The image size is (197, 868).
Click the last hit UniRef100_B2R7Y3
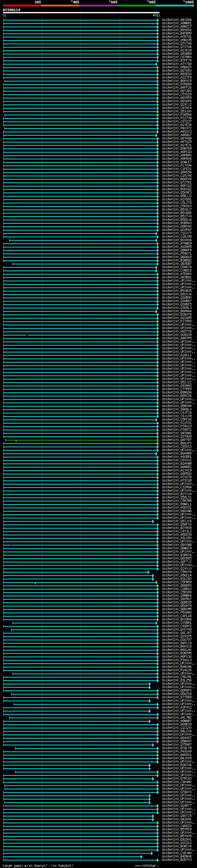(x=176, y=860)
